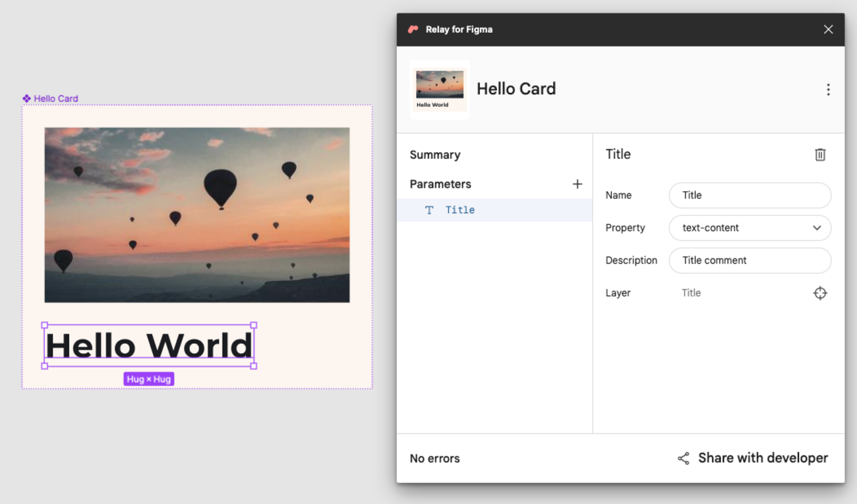The image size is (857, 504).
Task: Select the Title parameter in list
Action: click(460, 210)
